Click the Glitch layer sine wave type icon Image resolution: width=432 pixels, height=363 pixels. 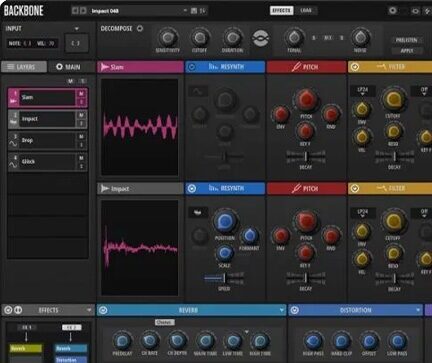pyautogui.click(x=13, y=165)
